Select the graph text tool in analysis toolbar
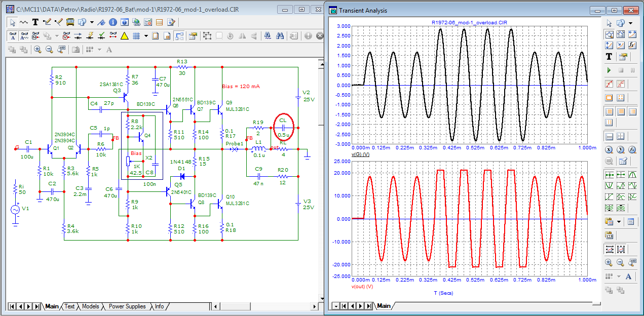This screenshot has height=316, width=644. [x=609, y=56]
